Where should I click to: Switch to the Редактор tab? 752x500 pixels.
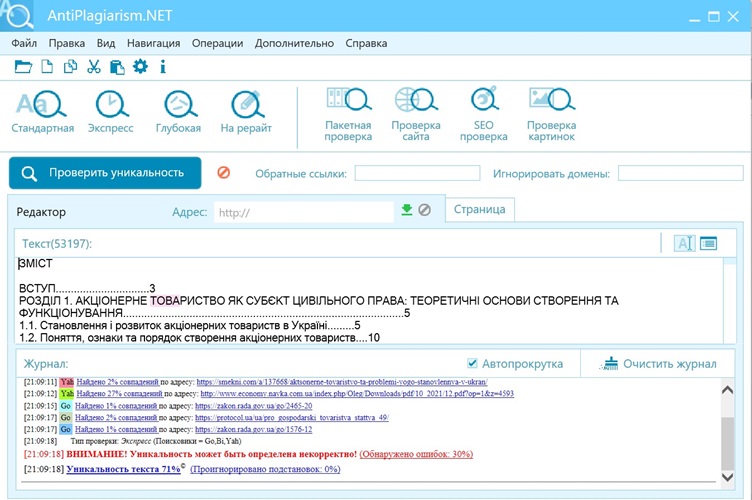tap(41, 212)
